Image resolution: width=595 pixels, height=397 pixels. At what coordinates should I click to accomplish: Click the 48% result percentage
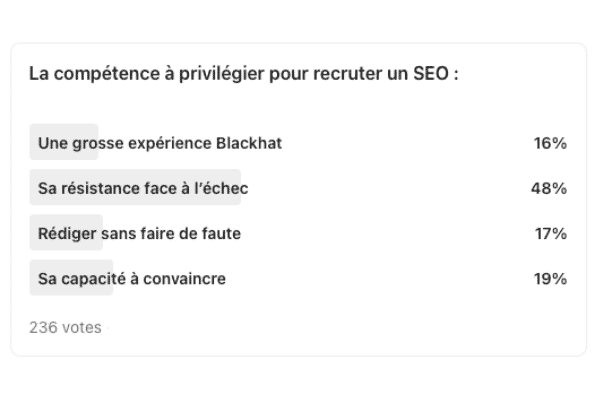coord(549,188)
